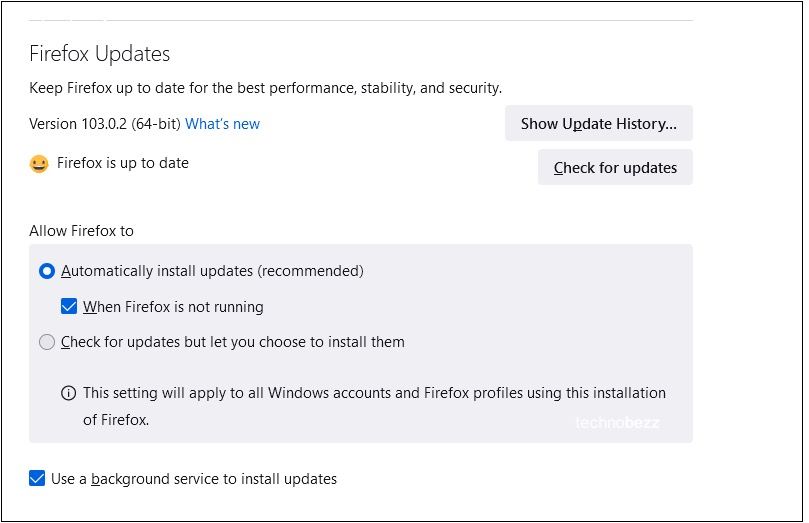Viewport: 809px width, 523px height.
Task: Click the Automatically install updates (recommended) label
Action: pyautogui.click(x=212, y=271)
